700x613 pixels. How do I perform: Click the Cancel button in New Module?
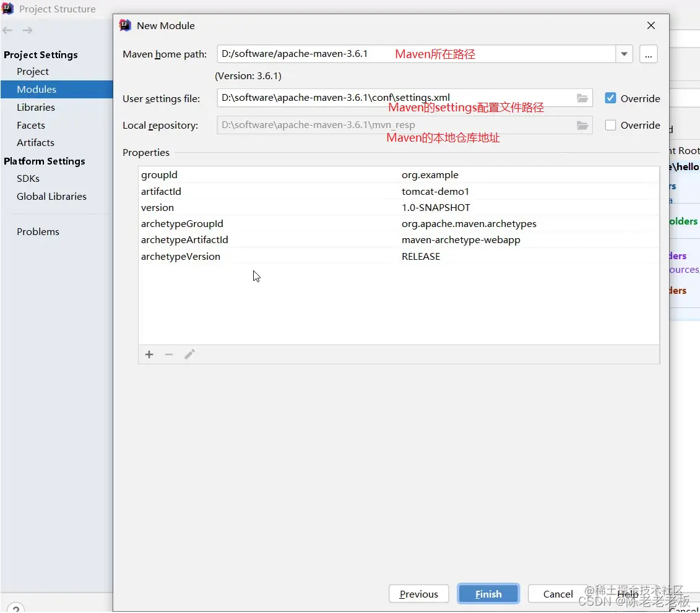tap(558, 594)
